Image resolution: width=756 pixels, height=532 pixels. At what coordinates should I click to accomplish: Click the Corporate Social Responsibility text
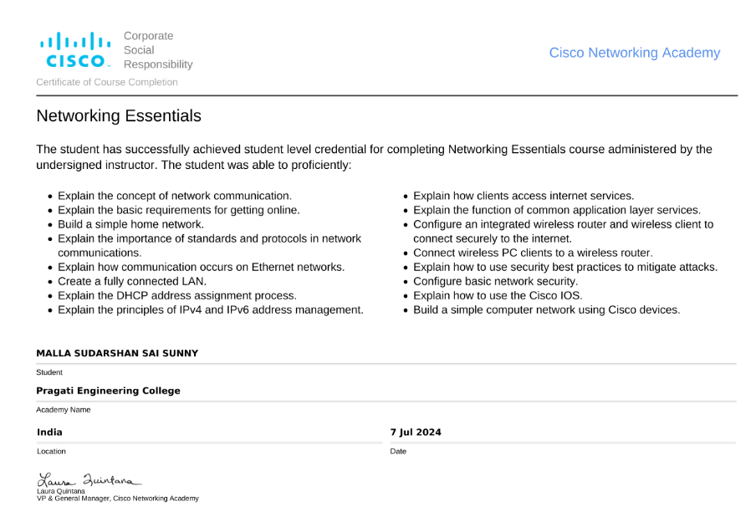pyautogui.click(x=157, y=50)
